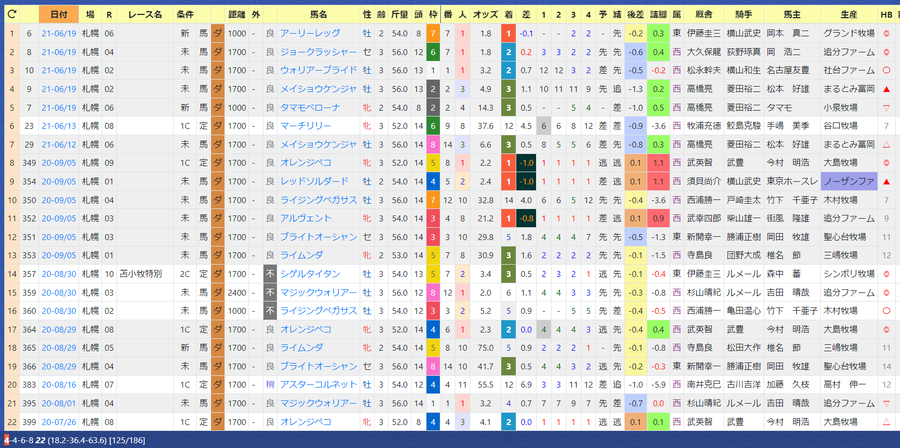Open the 20-07/26 date link
The height and width of the screenshot is (448, 900).
click(x=59, y=422)
